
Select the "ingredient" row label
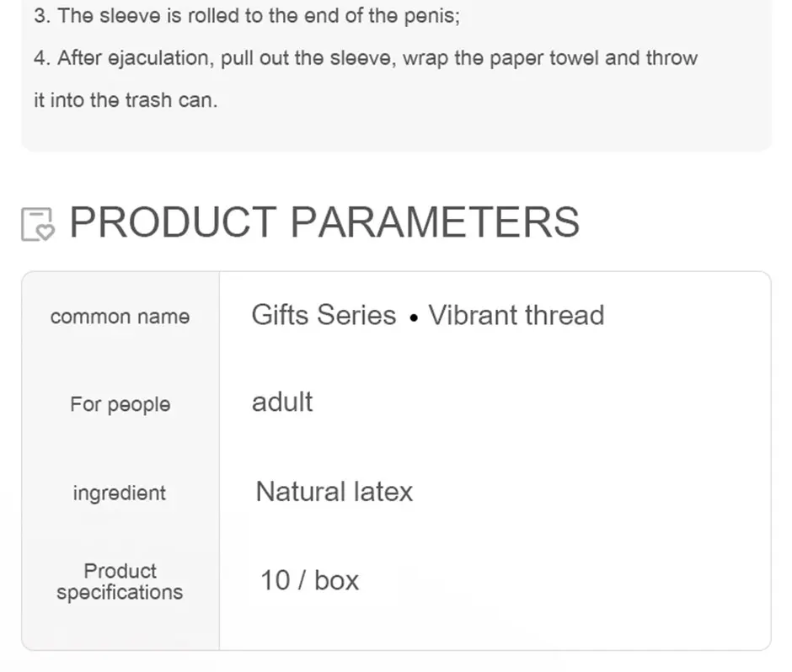[x=120, y=493]
